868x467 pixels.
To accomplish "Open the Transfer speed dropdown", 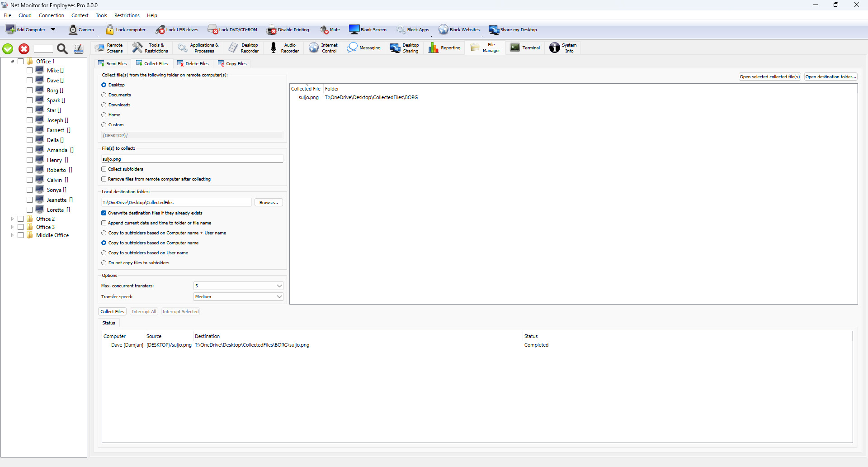I will 238,297.
